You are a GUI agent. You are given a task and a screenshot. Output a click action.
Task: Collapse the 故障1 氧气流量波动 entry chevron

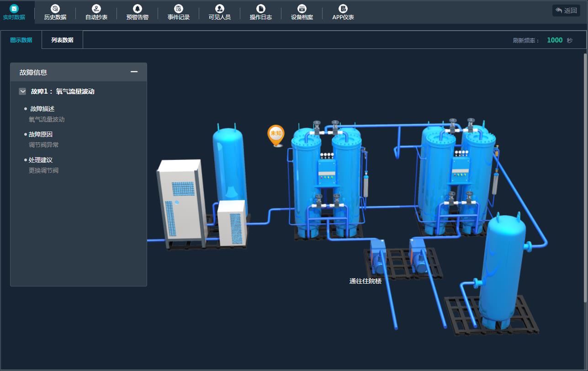(x=22, y=91)
